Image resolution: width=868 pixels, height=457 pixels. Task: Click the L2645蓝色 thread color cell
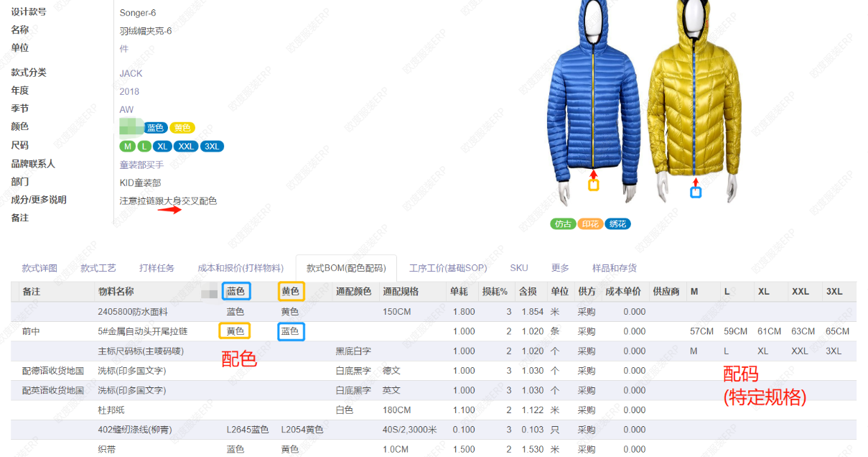tap(248, 430)
